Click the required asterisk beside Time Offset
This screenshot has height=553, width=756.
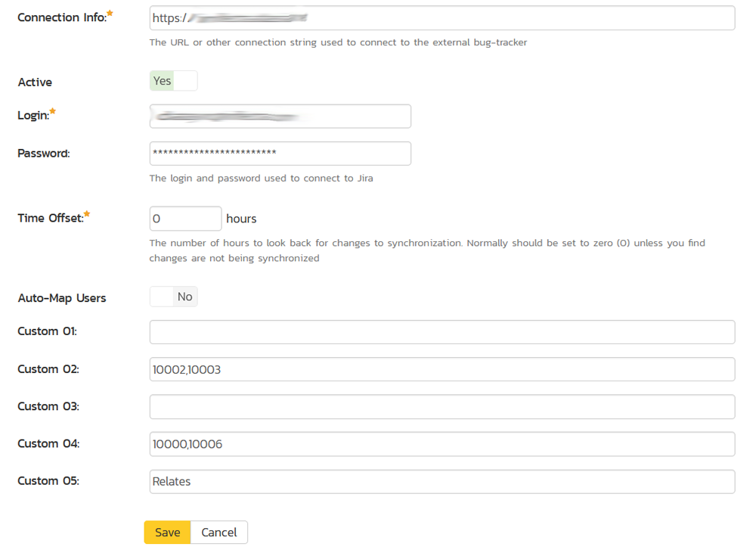point(85,213)
